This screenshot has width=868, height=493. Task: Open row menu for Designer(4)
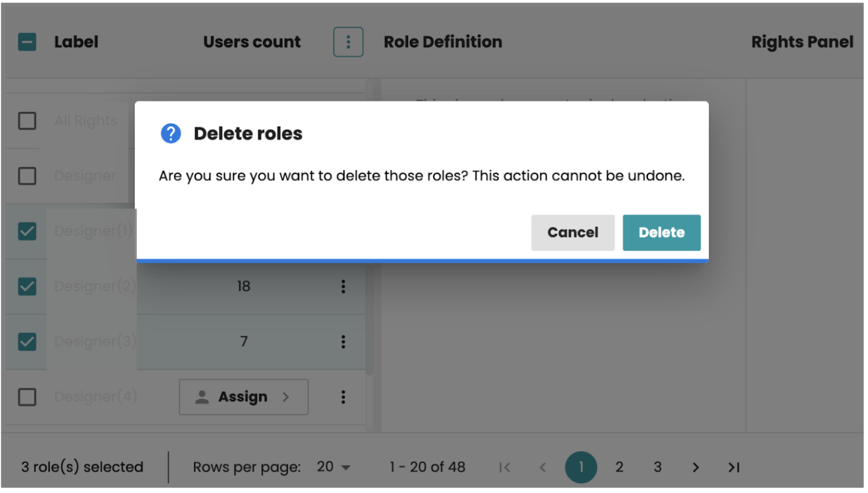click(x=343, y=397)
